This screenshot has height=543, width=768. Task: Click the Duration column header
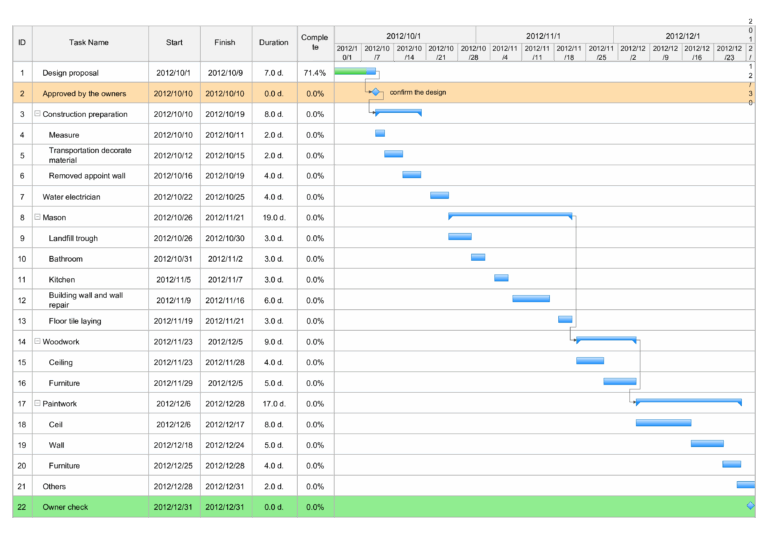(274, 43)
